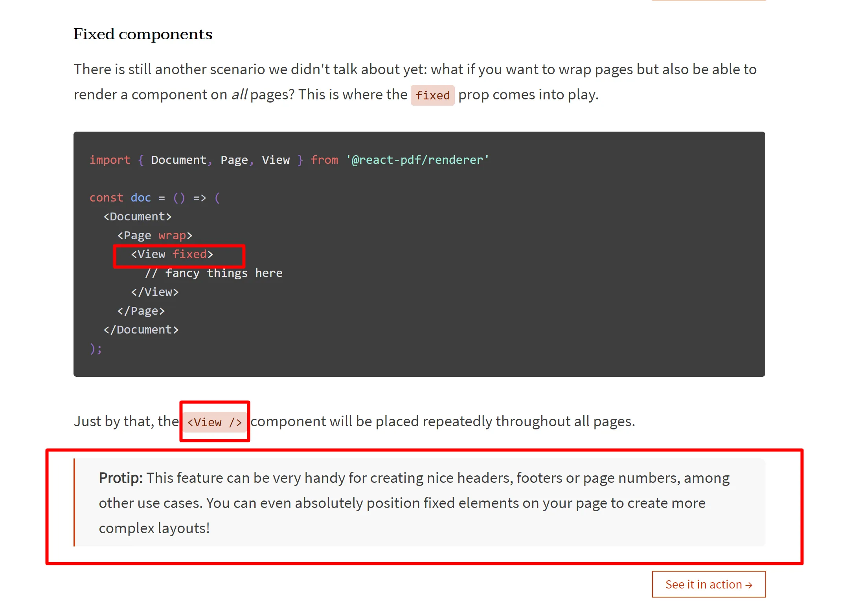Click the bold "Protip:" label

point(121,478)
